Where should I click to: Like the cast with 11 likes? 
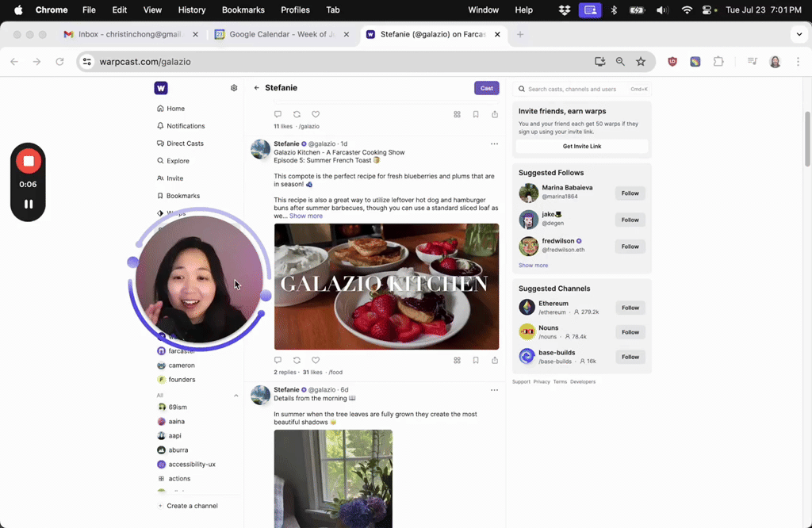point(316,114)
